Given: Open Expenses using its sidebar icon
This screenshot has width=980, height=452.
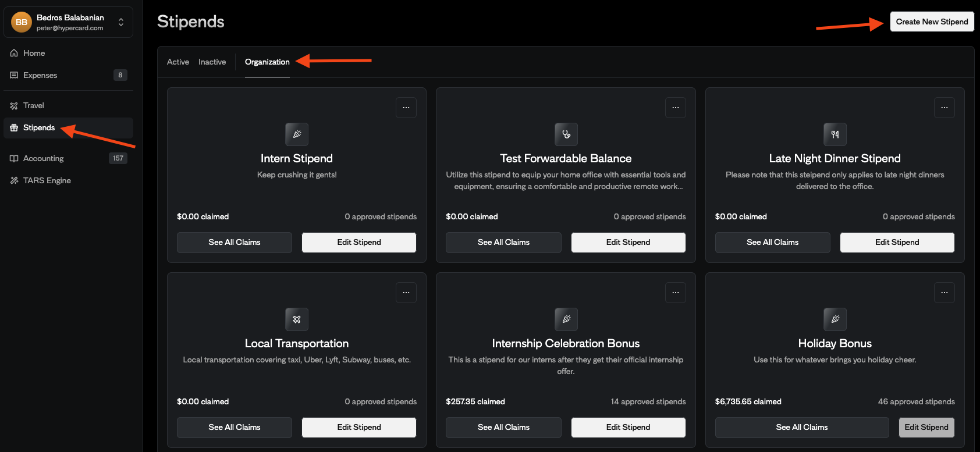Looking at the screenshot, I should tap(14, 75).
